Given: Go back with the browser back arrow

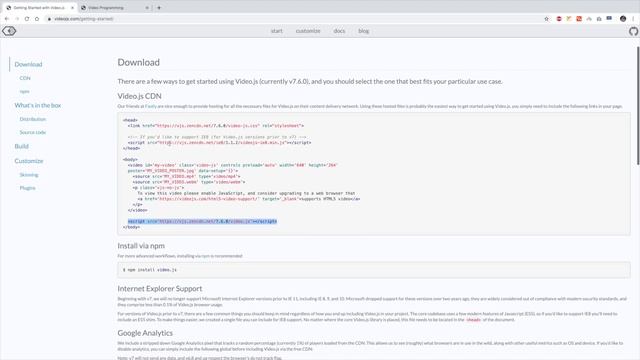Looking at the screenshot, I should (x=7, y=19).
